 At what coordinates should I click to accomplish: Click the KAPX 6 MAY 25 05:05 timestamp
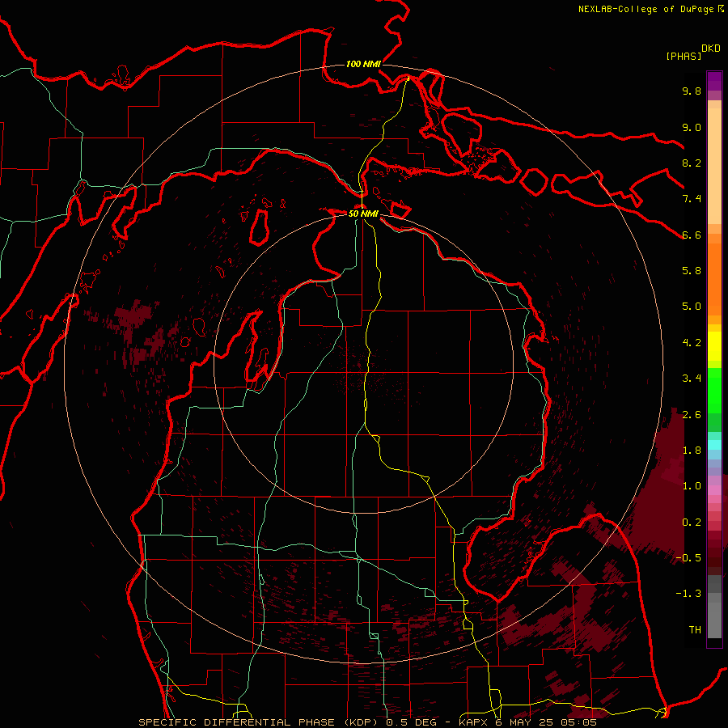pos(528,722)
